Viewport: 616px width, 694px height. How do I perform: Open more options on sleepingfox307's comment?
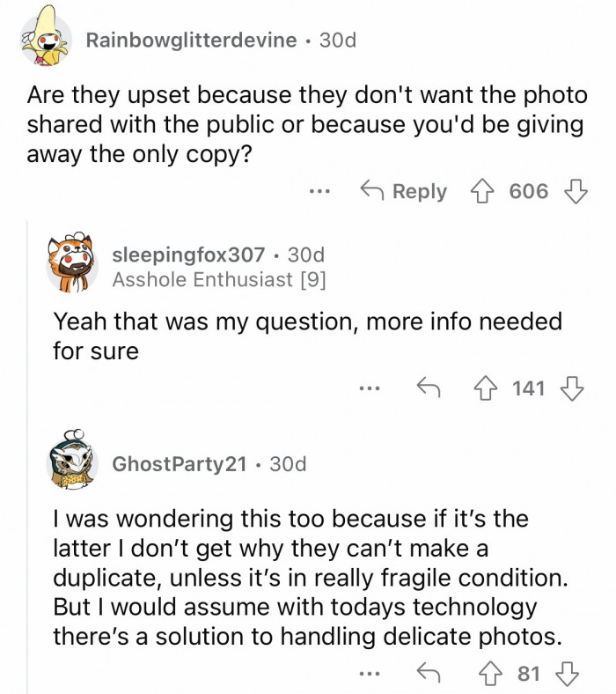pyautogui.click(x=370, y=388)
